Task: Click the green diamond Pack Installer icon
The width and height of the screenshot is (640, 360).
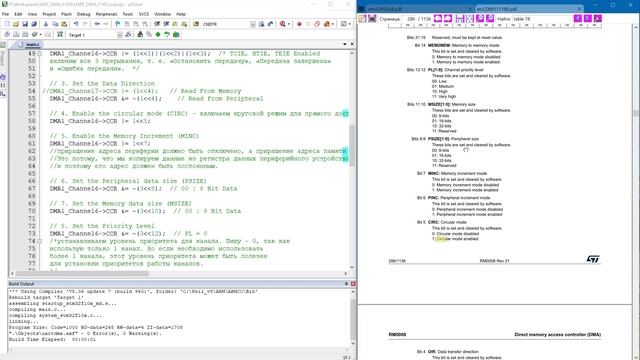Action: click(x=159, y=35)
